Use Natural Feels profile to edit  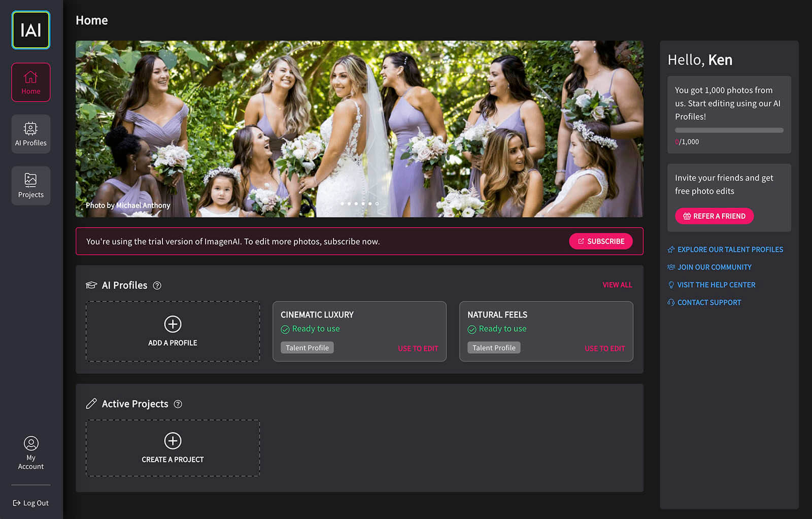click(604, 349)
